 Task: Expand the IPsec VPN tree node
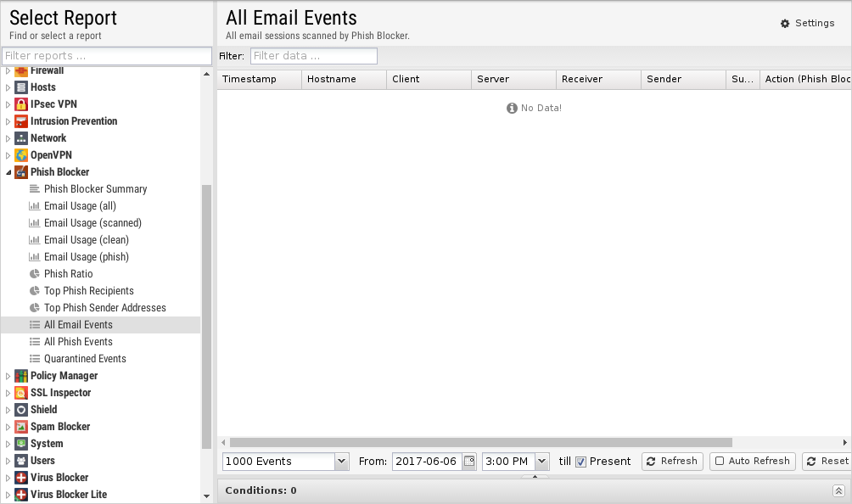(x=8, y=104)
